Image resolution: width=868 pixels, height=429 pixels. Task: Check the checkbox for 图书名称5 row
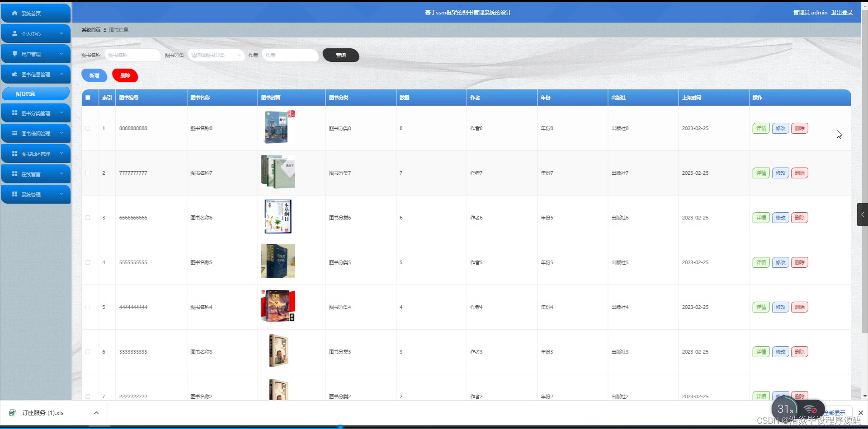tap(88, 262)
